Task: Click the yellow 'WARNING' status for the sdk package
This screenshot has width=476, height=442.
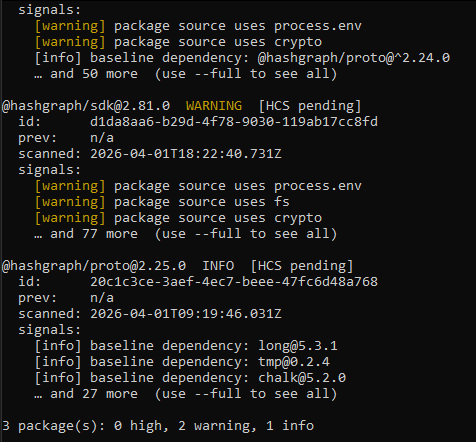Action: [214, 106]
